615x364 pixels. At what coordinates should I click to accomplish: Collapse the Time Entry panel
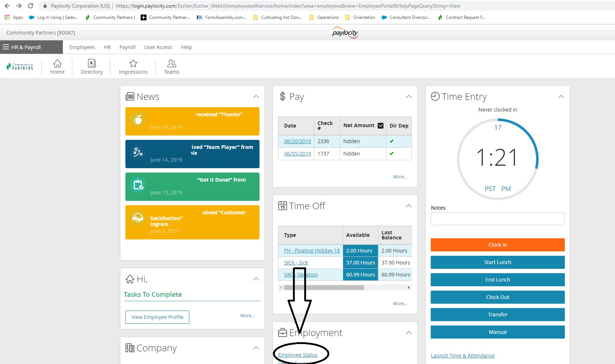pyautogui.click(x=561, y=97)
